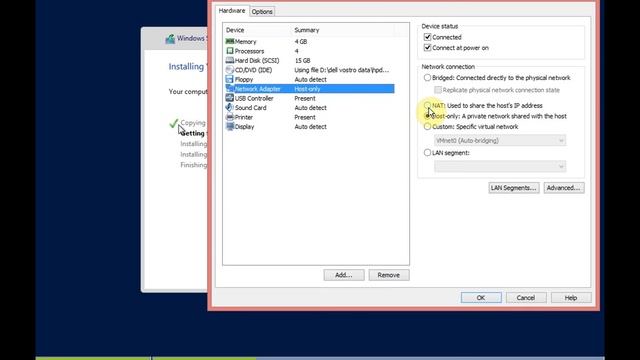Image resolution: width=640 pixels, height=360 pixels.
Task: Click the Cancel button
Action: click(526, 298)
